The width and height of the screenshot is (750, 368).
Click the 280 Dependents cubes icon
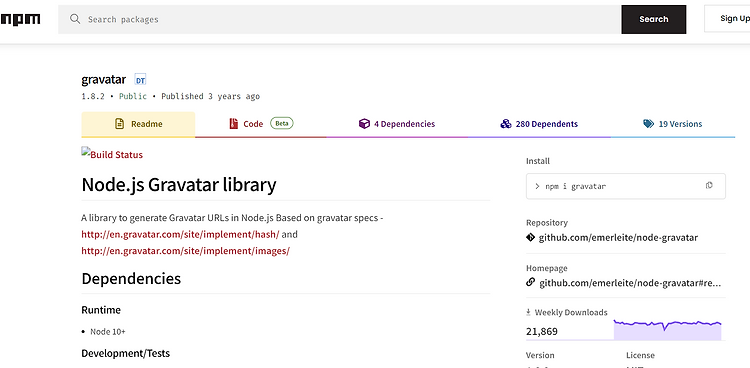[506, 124]
